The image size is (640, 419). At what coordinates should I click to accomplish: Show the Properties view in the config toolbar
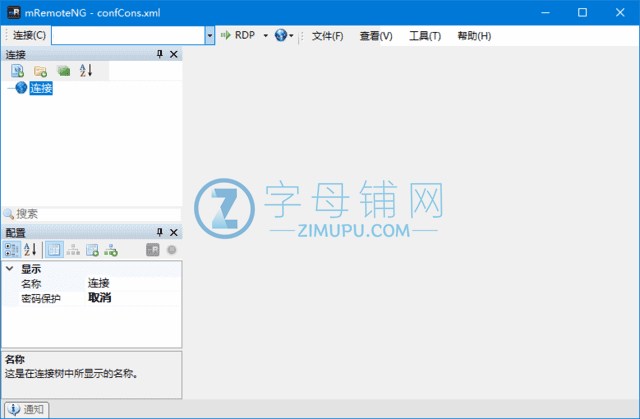(54, 250)
